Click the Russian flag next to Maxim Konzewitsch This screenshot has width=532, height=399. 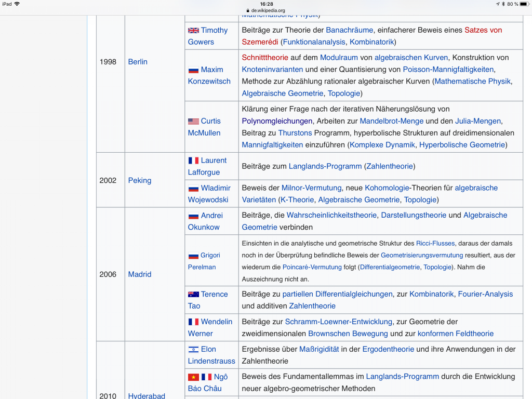[193, 70]
